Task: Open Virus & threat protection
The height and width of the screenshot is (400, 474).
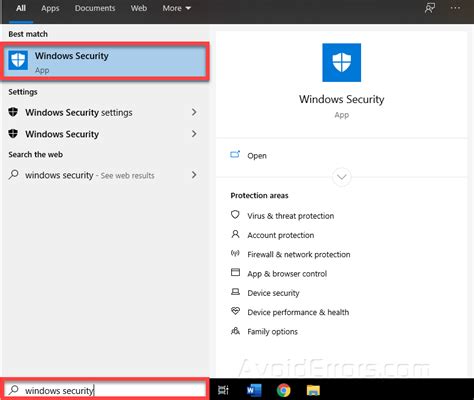Action: coord(290,216)
